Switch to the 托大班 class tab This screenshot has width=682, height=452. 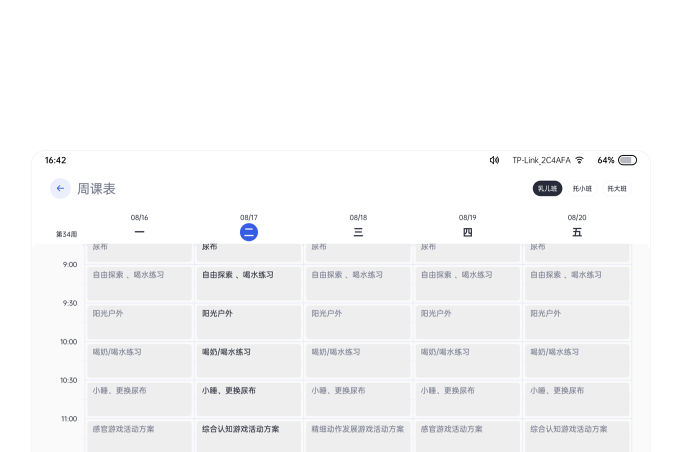coord(617,188)
